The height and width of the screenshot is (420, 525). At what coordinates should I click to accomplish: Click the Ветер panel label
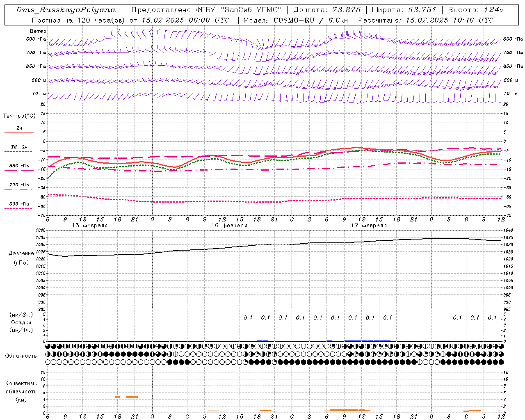click(38, 31)
